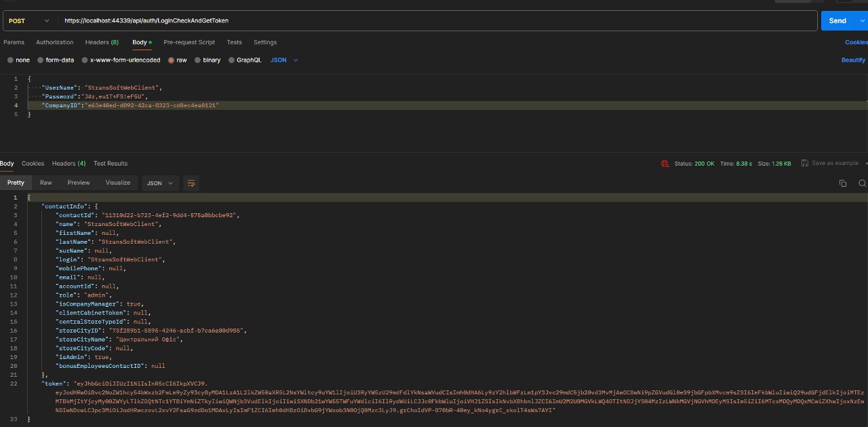
Task: Click the UserName line in request body
Action: pyautogui.click(x=102, y=88)
